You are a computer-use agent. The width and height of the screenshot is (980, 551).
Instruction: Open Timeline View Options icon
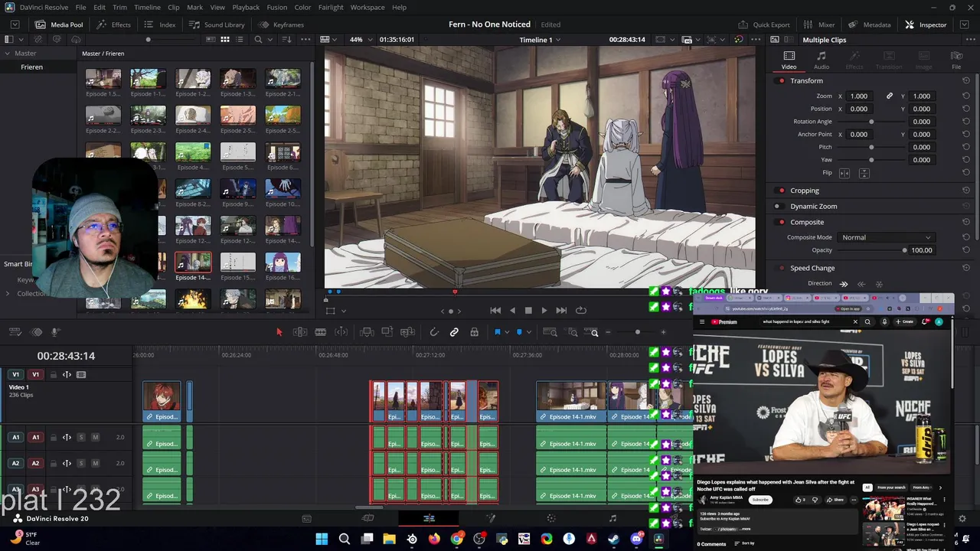click(15, 332)
